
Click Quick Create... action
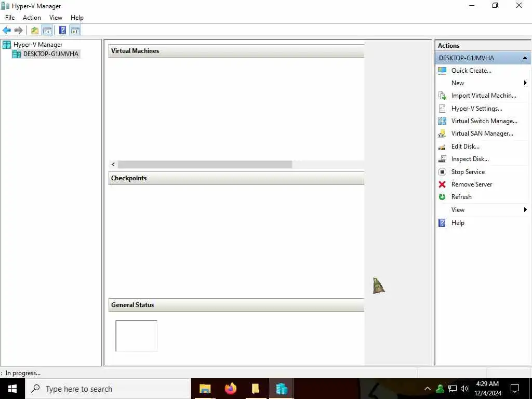(x=471, y=71)
